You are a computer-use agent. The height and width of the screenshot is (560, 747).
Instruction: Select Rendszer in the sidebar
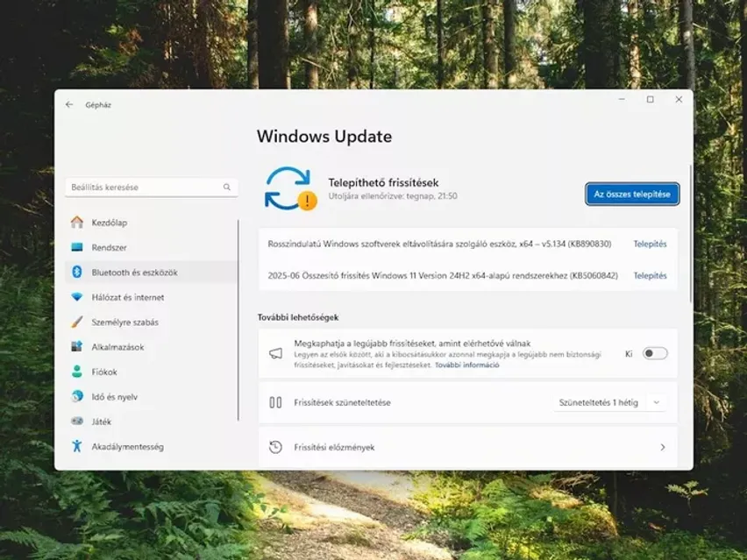pos(151,247)
